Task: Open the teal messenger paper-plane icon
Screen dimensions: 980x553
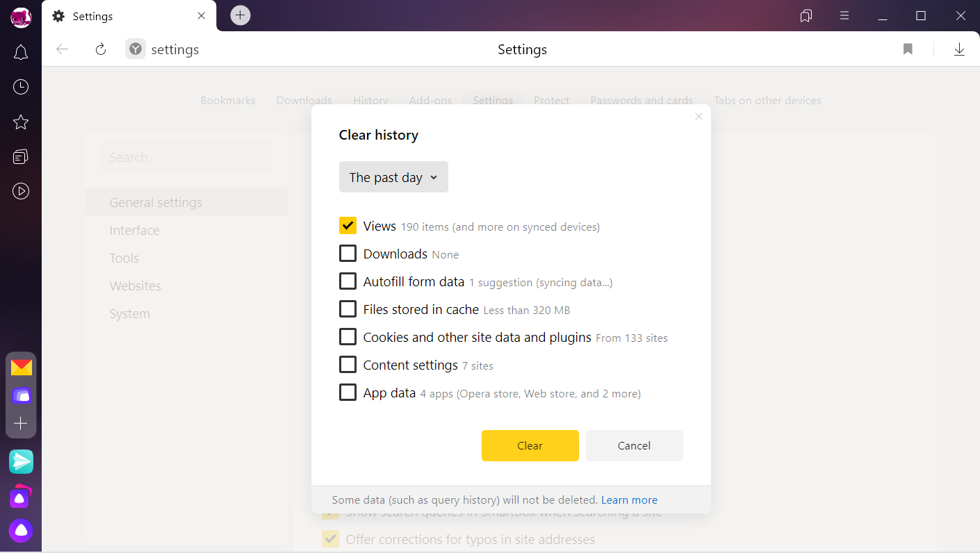Action: (x=21, y=461)
